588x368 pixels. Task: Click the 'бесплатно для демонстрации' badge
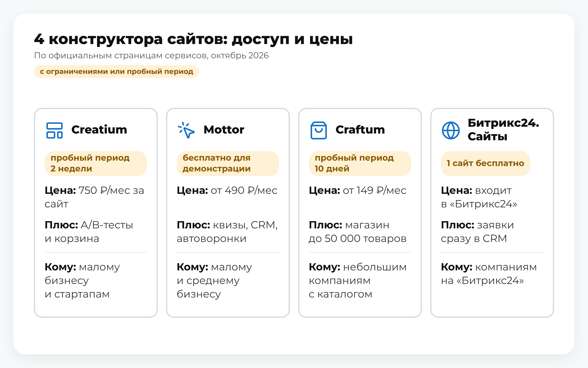tap(228, 163)
